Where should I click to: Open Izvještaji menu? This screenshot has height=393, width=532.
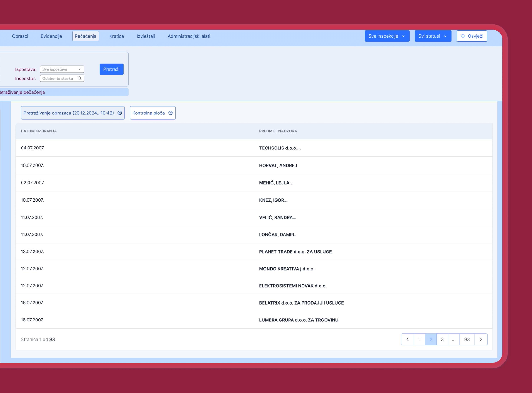(x=146, y=36)
